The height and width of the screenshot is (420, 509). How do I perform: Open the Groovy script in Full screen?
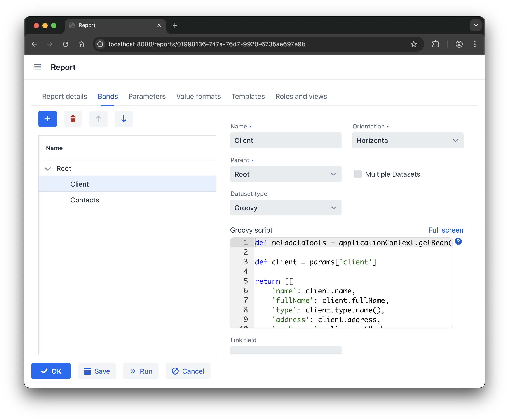point(446,230)
